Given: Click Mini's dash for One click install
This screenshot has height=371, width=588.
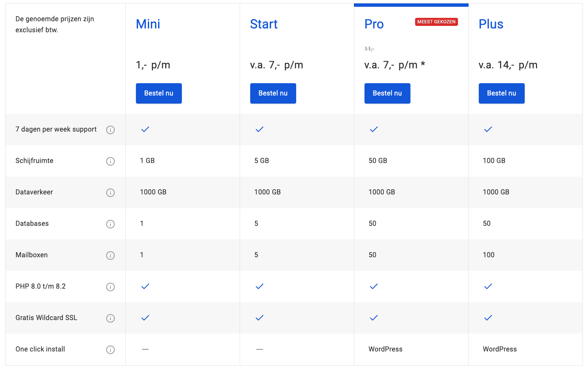Looking at the screenshot, I should click(x=145, y=349).
